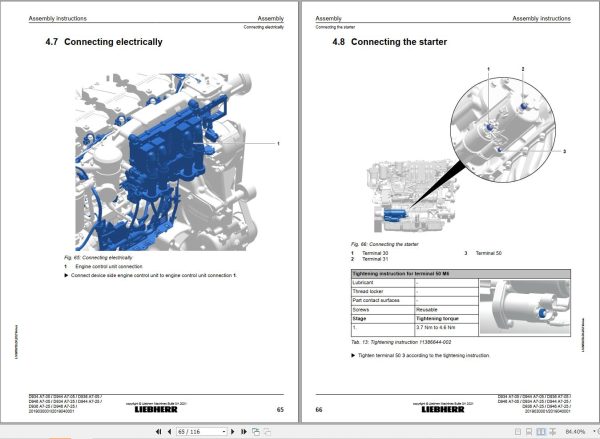Click the 'Screws' table cell

(383, 310)
